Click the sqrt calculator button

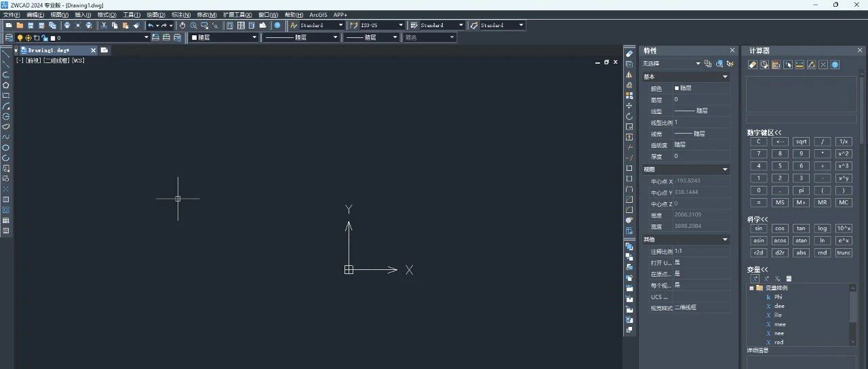[801, 142]
